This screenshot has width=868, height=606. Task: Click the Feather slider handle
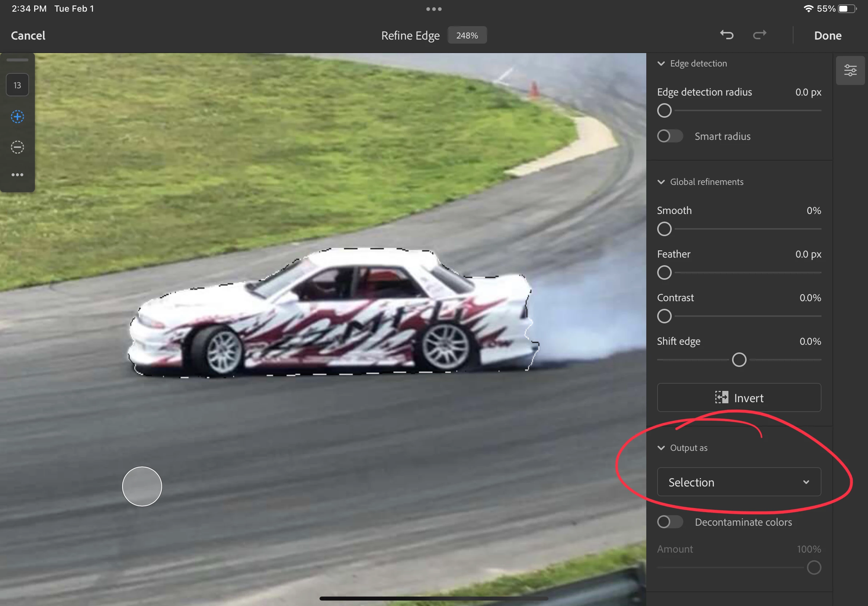pos(664,272)
